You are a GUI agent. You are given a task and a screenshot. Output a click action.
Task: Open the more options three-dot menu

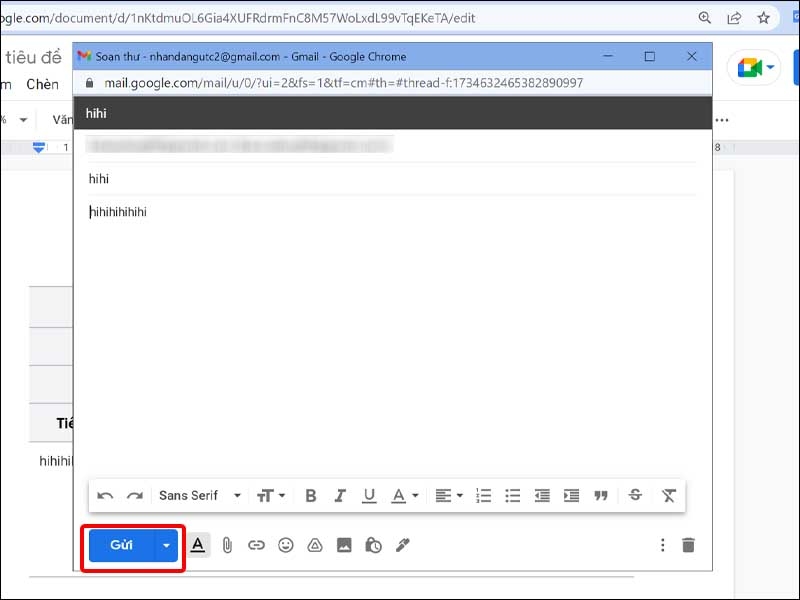[x=661, y=545]
